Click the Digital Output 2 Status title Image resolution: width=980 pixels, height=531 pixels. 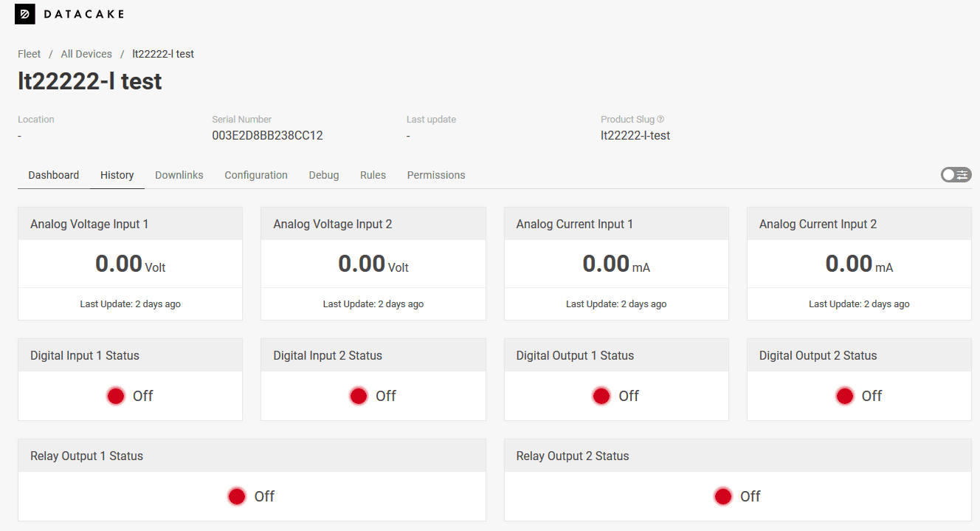(x=818, y=355)
